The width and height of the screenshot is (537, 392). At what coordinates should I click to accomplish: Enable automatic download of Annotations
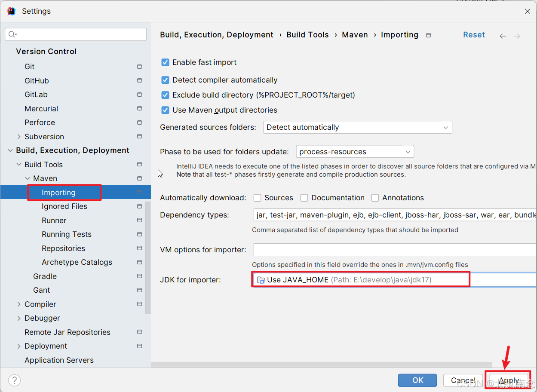point(375,198)
